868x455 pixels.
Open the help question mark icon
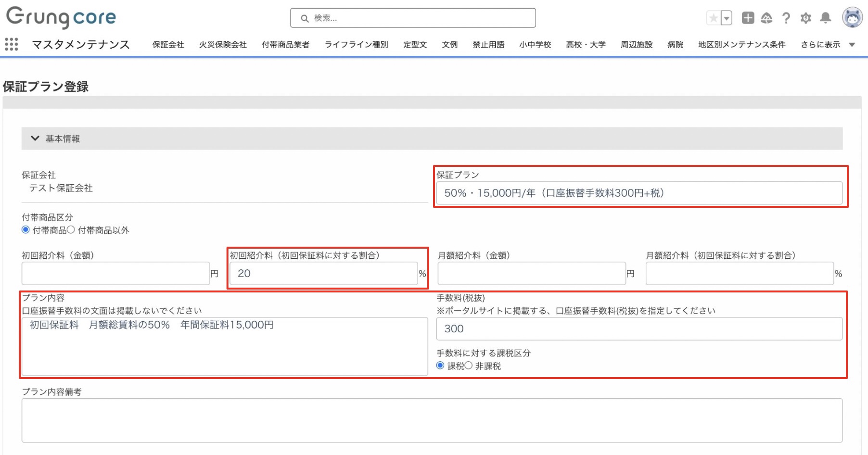click(x=786, y=18)
